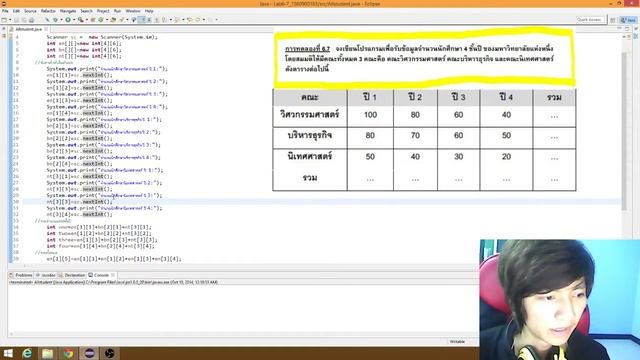Image resolution: width=640 pixels, height=360 pixels.
Task: Run the program with the green Run button
Action: point(68,20)
